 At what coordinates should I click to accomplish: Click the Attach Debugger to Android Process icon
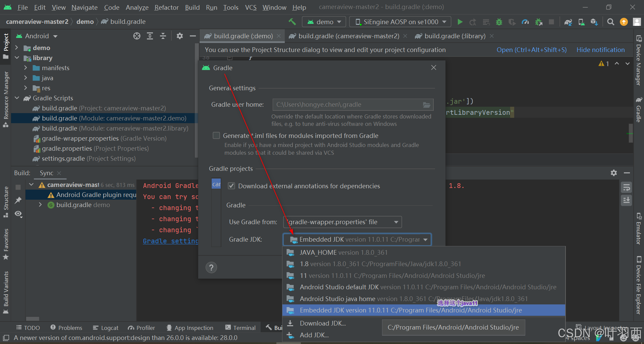point(539,22)
